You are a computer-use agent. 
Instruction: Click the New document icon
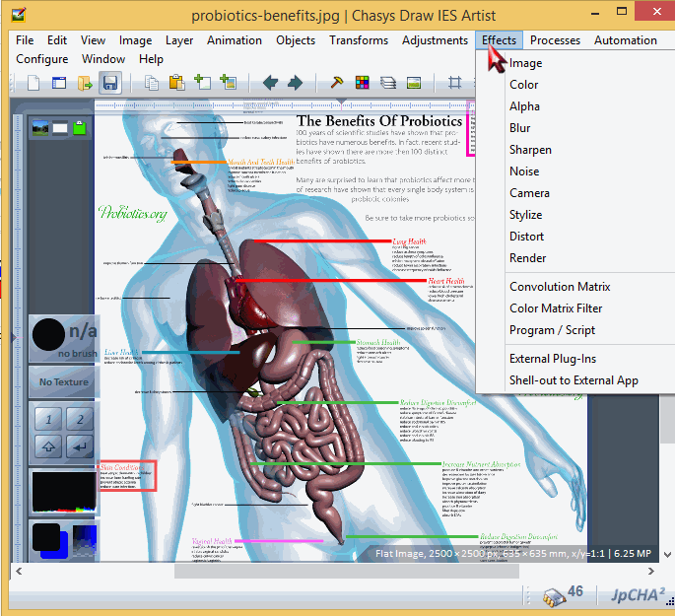34,83
